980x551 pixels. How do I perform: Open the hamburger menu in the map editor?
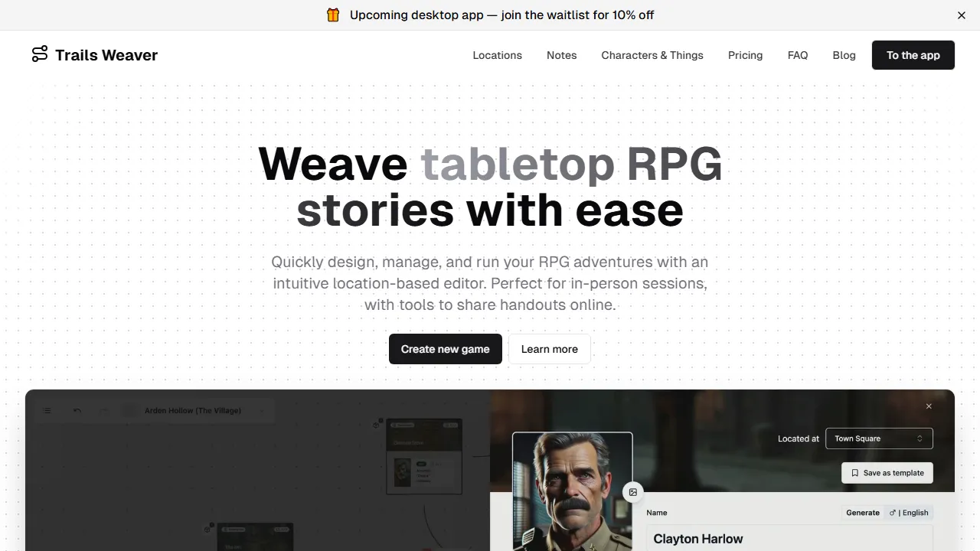coord(47,410)
